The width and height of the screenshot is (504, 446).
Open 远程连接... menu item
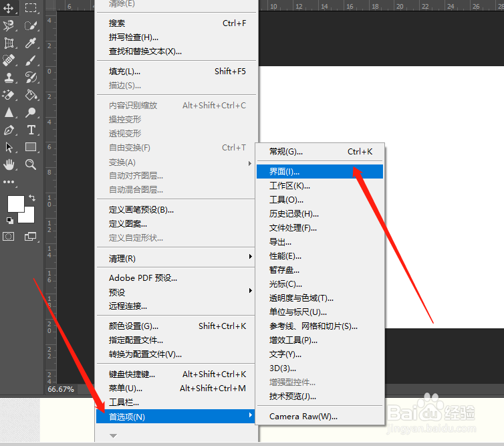(x=176, y=306)
